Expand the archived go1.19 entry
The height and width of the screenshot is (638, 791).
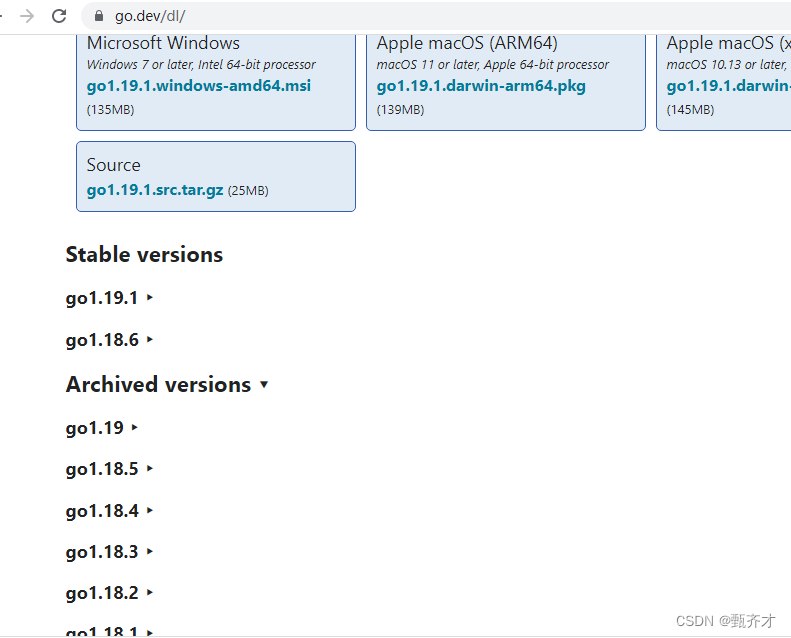coord(101,428)
